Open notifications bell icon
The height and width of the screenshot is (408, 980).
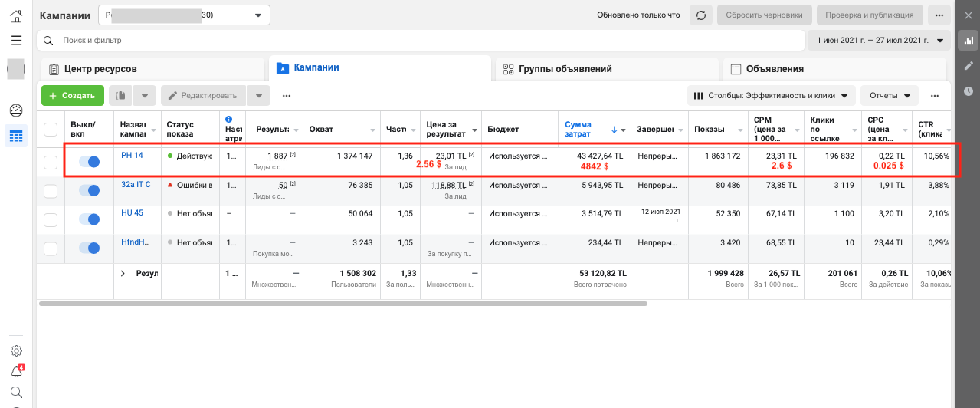click(x=16, y=372)
